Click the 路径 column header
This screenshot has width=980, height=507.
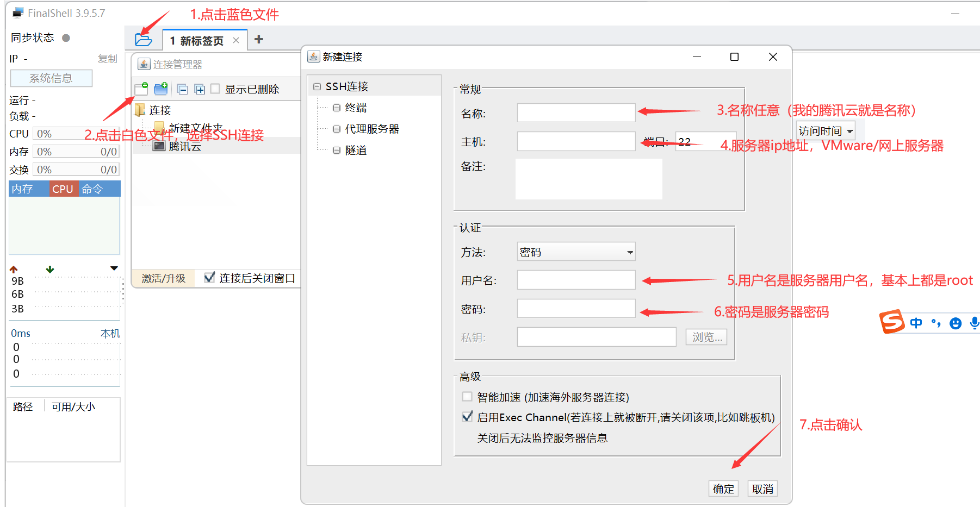[23, 406]
